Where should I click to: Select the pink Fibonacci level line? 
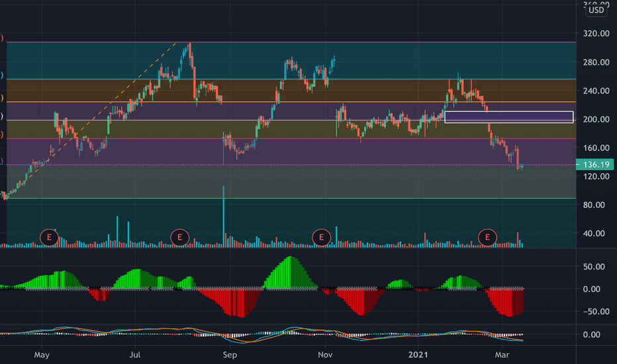tap(291, 138)
